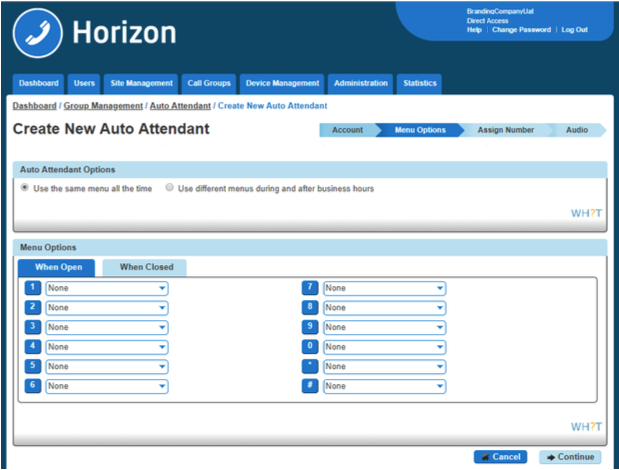
Task: Open the dropdown for key 8
Action: [385, 308]
